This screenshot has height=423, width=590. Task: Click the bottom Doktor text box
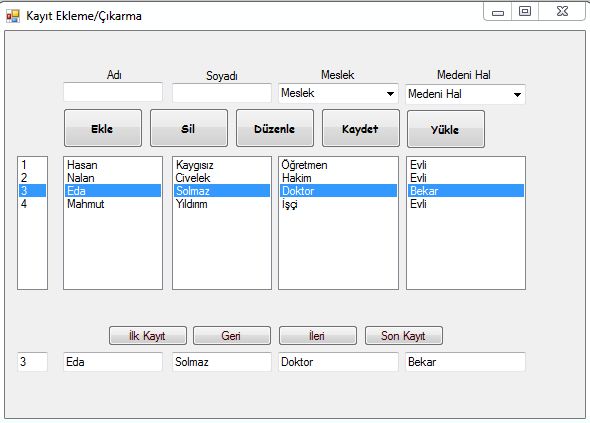(x=338, y=362)
